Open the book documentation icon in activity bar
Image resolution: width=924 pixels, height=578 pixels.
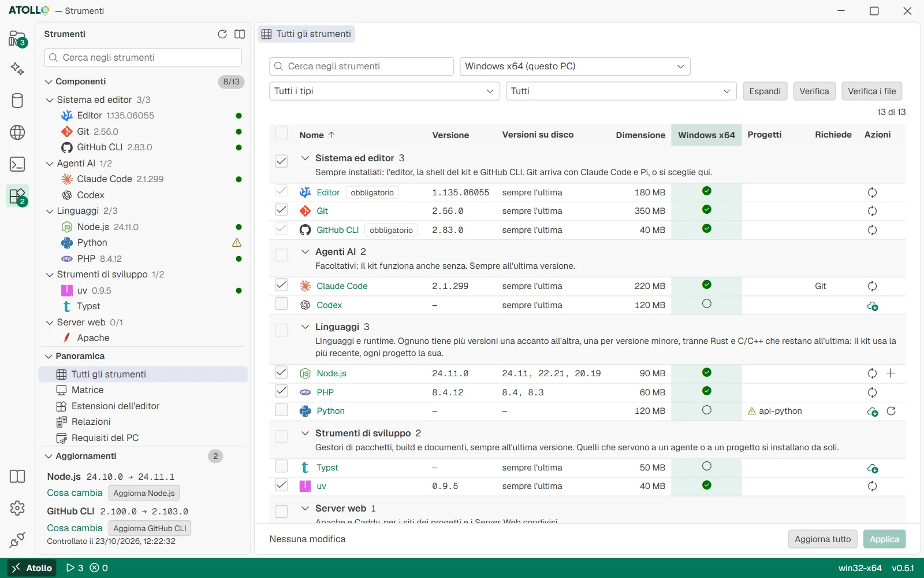pos(17,476)
